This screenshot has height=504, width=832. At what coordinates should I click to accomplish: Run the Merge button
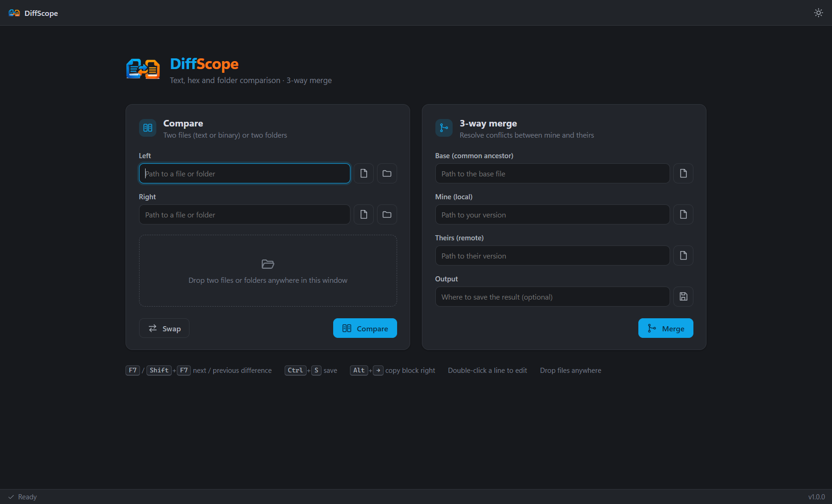[665, 329]
